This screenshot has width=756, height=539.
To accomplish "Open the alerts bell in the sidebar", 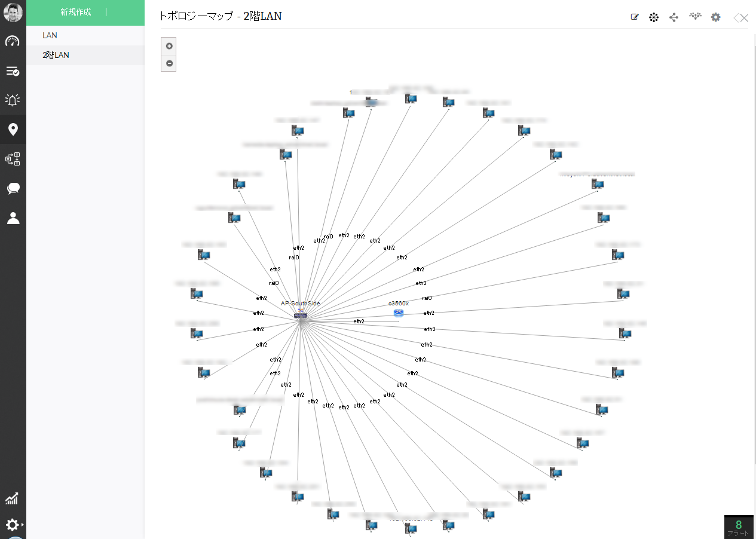I will [13, 100].
